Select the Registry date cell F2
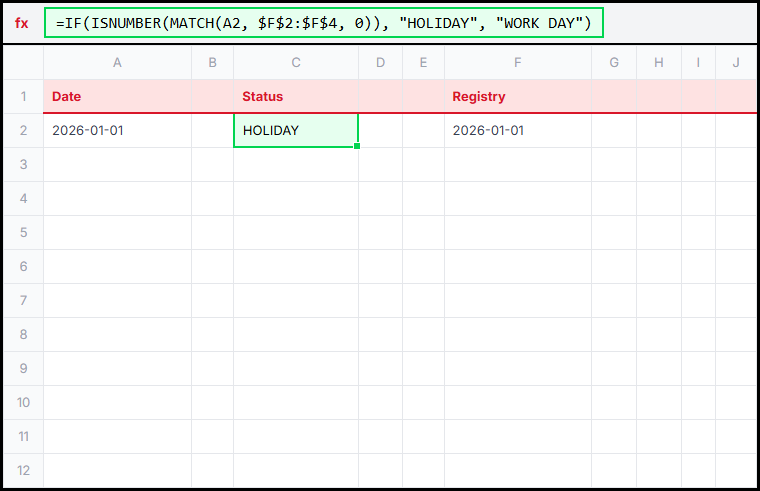This screenshot has height=491, width=760. click(517, 130)
